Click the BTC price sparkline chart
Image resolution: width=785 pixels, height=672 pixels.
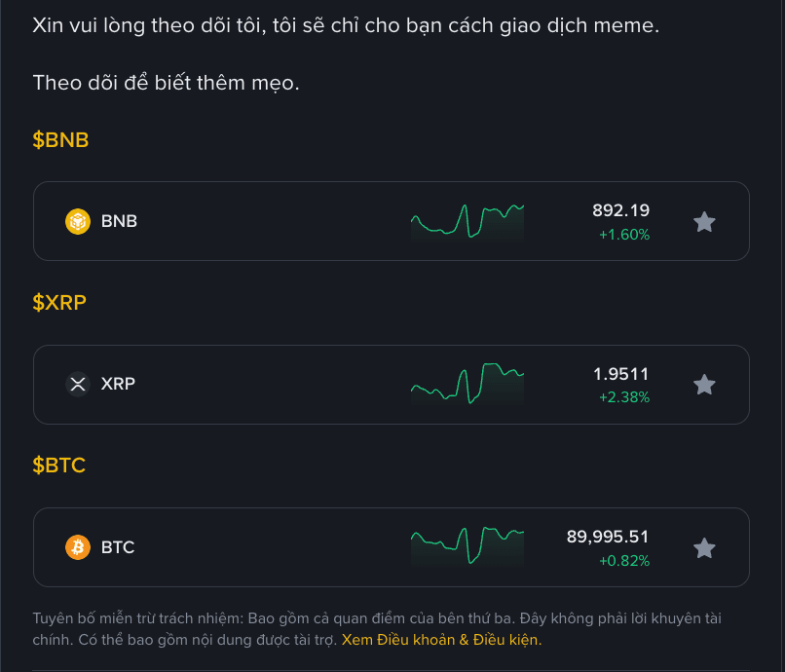coord(467,546)
